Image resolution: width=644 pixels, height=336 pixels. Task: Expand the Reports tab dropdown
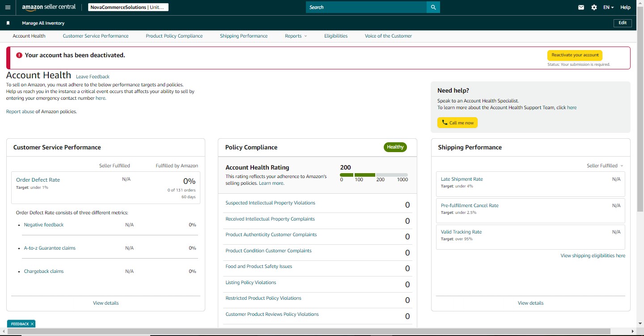click(x=296, y=36)
